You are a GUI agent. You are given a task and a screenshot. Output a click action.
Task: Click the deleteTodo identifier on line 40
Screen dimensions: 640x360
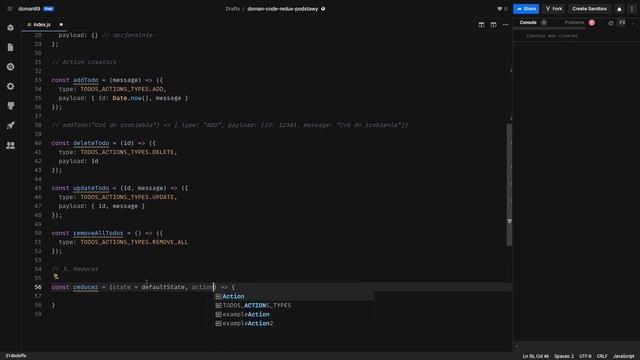click(91, 143)
